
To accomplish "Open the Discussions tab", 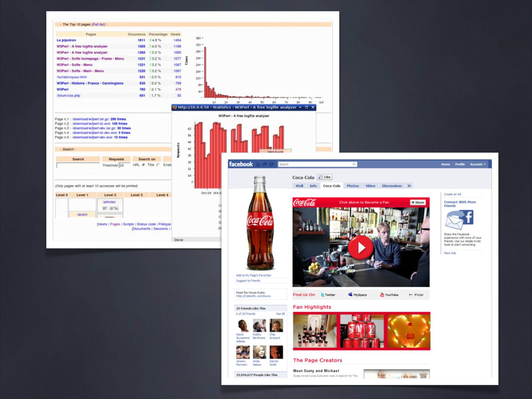I will point(392,186).
